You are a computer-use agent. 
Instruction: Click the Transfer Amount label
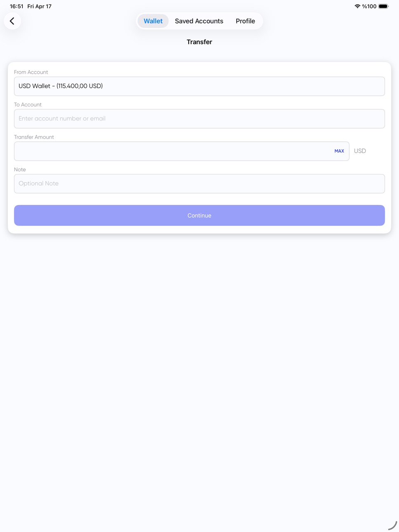pyautogui.click(x=34, y=137)
